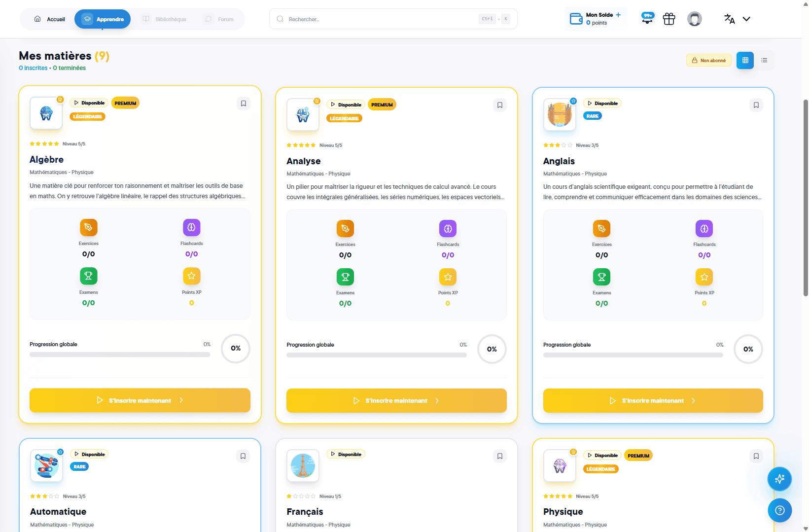Open the Algèbre course title
The width and height of the screenshot is (809, 532).
pos(46,159)
